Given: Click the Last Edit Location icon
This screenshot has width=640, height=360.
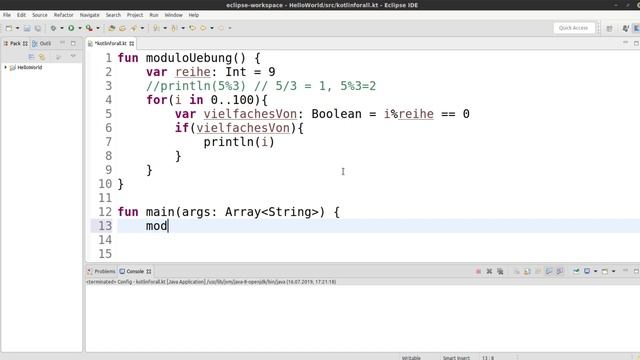Looking at the screenshot, I should pos(192,28).
